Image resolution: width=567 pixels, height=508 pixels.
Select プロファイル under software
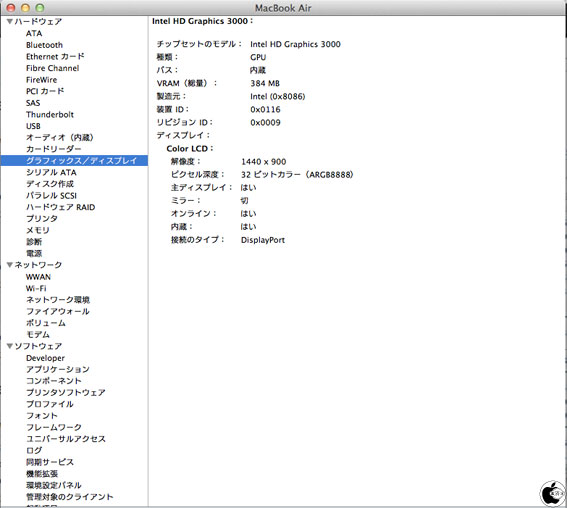(50, 404)
